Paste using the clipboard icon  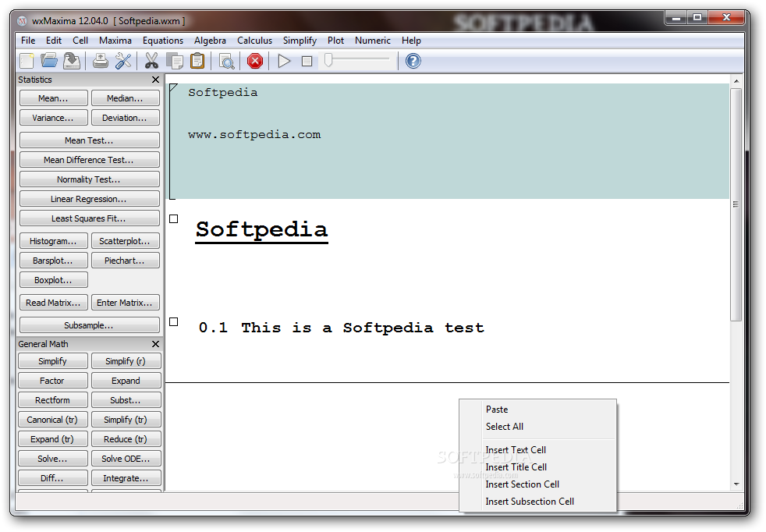(x=197, y=61)
